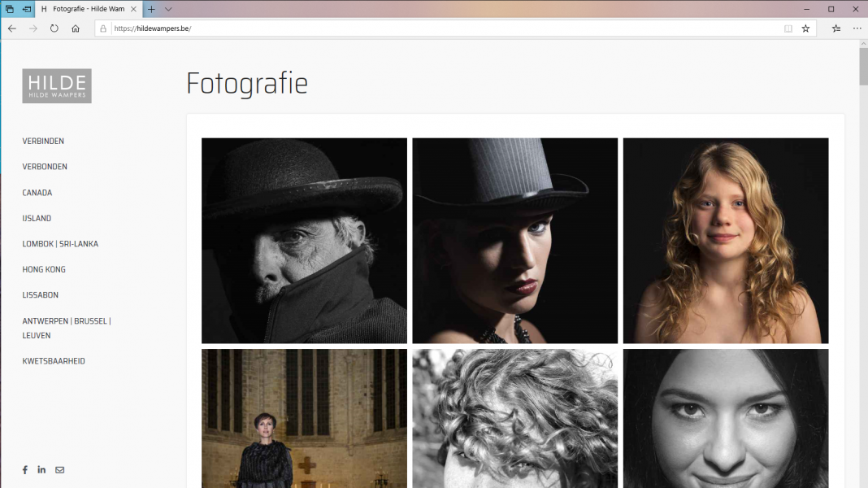
Task: Open Reading view icon in address bar
Action: (788, 28)
